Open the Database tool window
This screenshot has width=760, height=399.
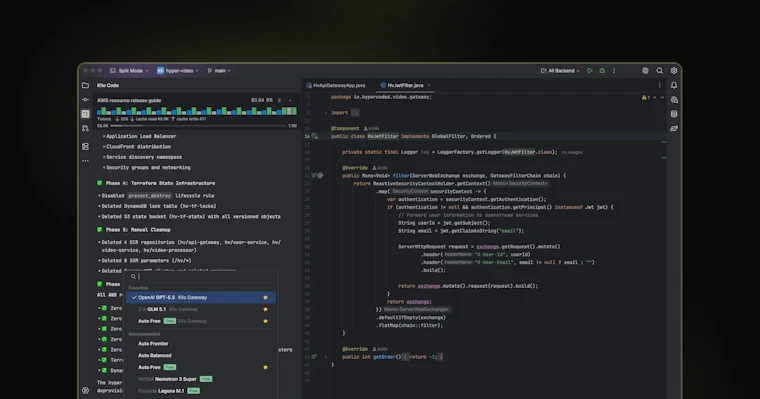pyautogui.click(x=674, y=114)
